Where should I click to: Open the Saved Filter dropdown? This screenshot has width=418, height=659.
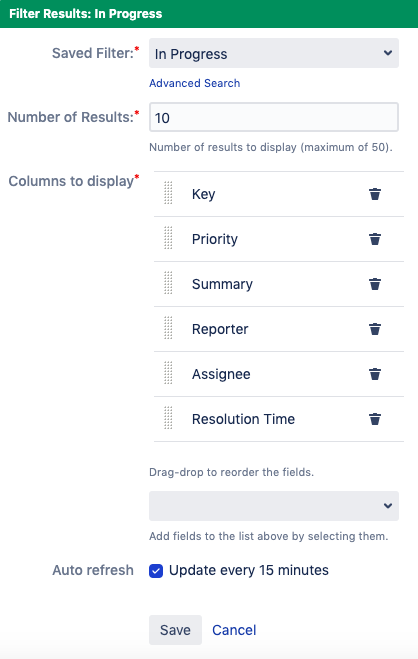(x=274, y=53)
